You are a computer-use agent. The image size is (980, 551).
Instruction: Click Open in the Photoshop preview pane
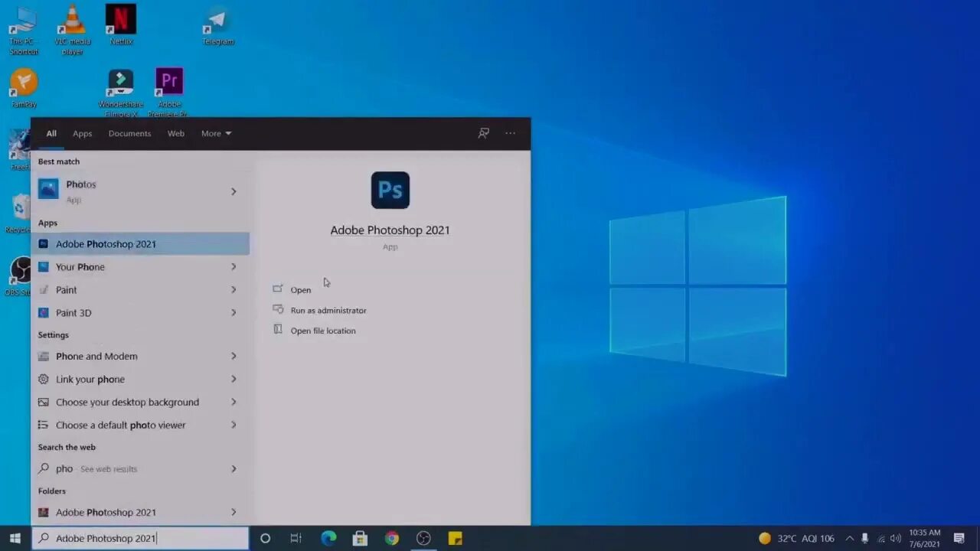tap(301, 289)
